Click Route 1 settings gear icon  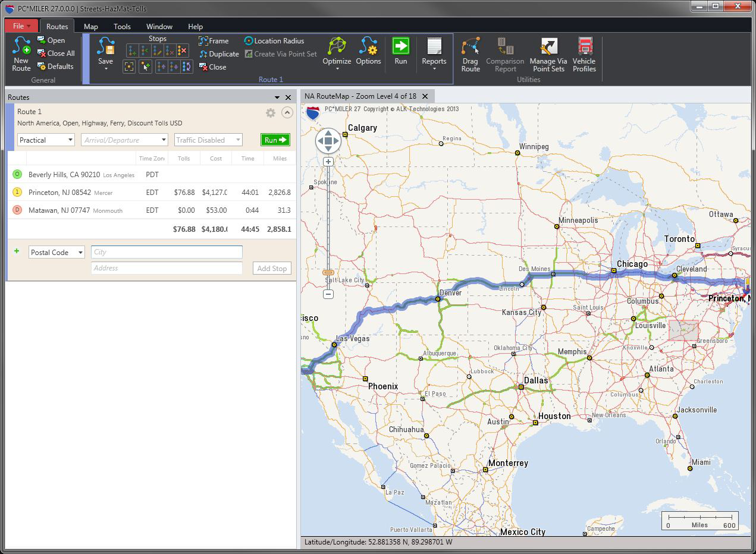(x=271, y=113)
